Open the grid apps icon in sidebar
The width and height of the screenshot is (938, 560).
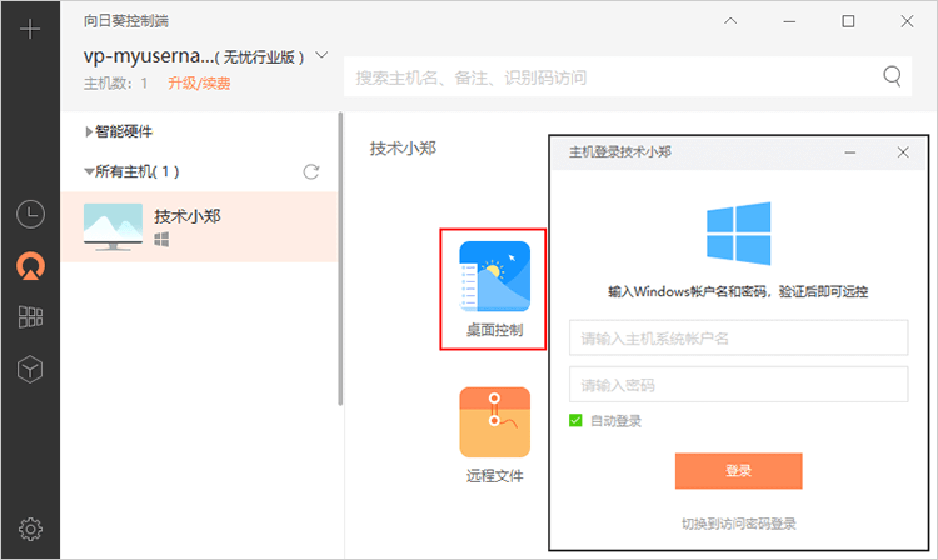click(30, 317)
